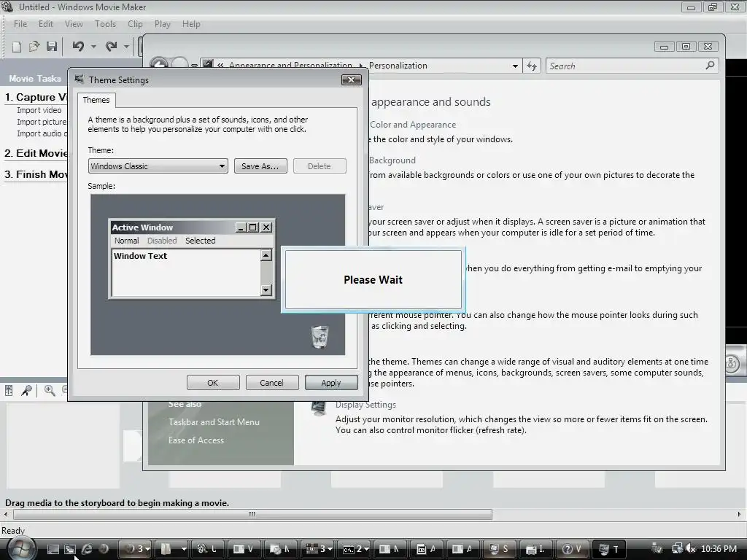Click the network tray icon
The height and width of the screenshot is (560, 747).
point(678,548)
